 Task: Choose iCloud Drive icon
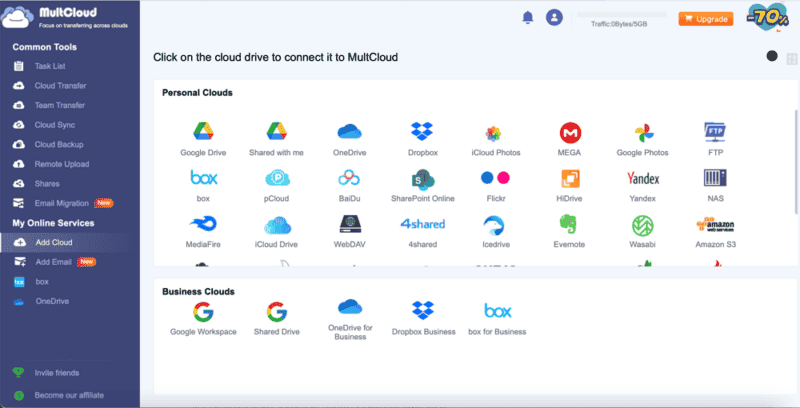278,225
